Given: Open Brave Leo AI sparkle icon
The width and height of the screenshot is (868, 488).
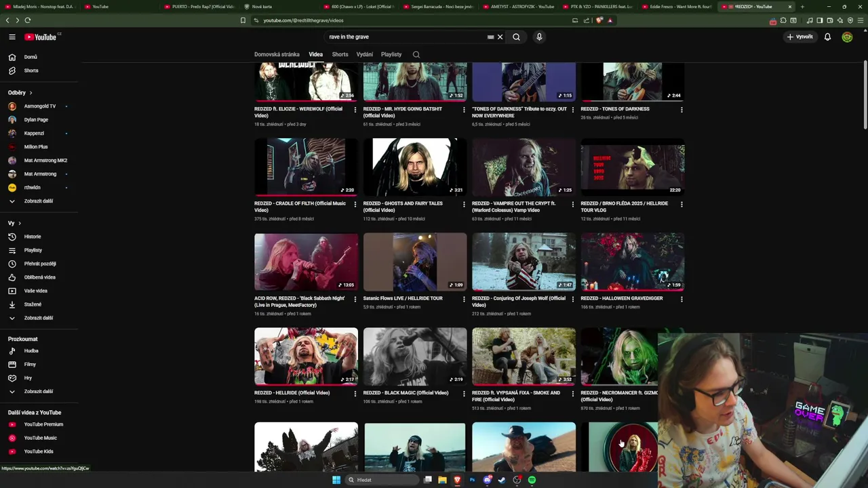Looking at the screenshot, I should click(x=840, y=20).
